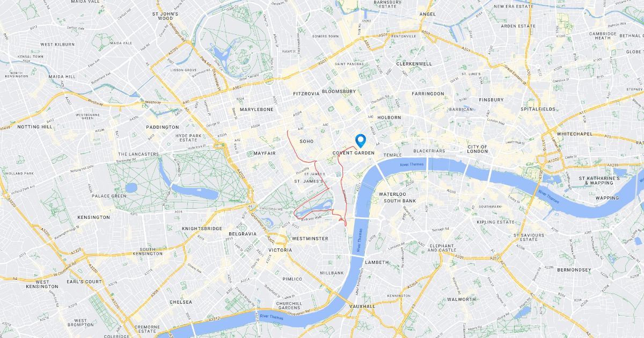Screen dimensions: 644x338
Task: Click the Westminster area label
Action: [x=310, y=238]
